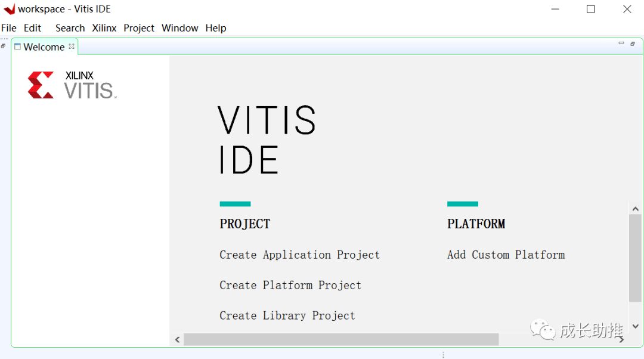Image resolution: width=644 pixels, height=359 pixels.
Task: Click the left scroll arrow
Action: (177, 339)
